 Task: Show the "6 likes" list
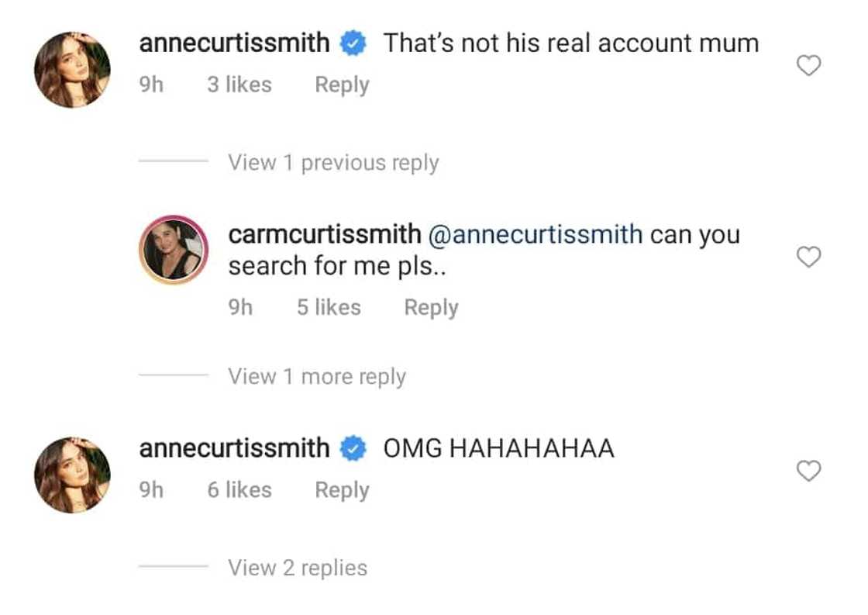[x=239, y=490]
